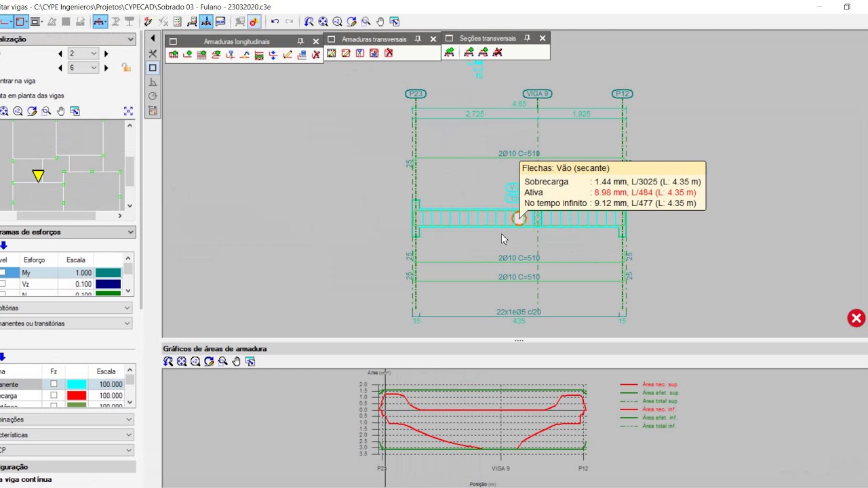Click the orange padlock icon

click(126, 67)
